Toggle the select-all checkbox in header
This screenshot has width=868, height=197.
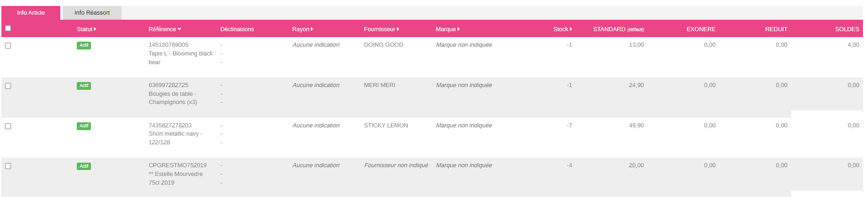point(8,28)
